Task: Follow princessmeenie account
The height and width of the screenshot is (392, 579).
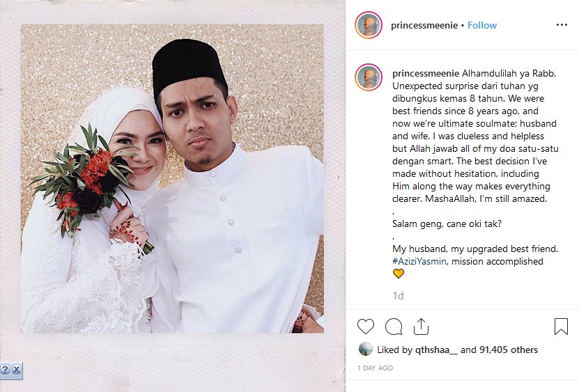Action: click(482, 25)
